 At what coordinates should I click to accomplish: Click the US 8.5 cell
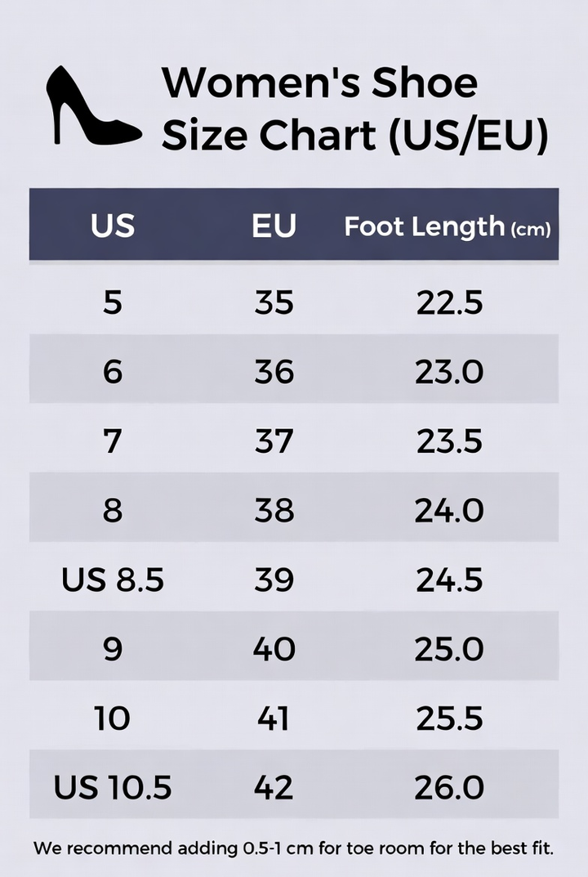click(x=113, y=579)
